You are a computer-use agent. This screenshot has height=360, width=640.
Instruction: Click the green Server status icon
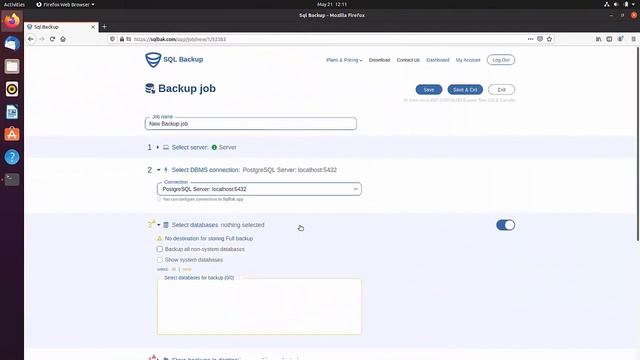pos(214,147)
